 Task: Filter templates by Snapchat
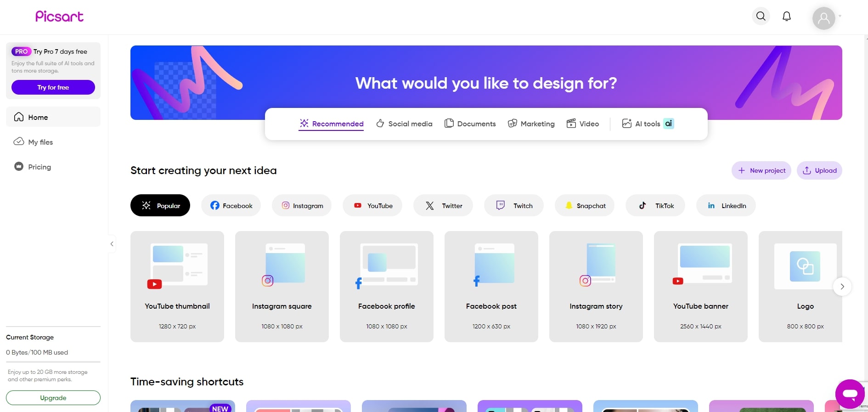(585, 205)
